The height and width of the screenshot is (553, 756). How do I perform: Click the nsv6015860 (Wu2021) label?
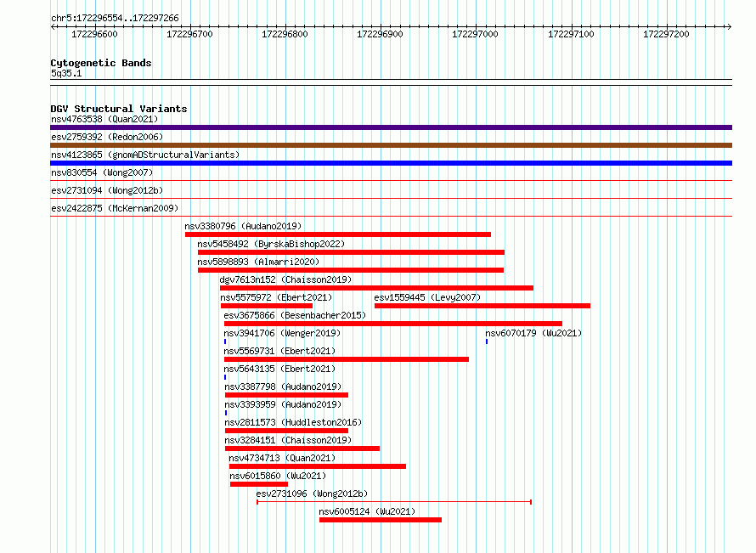pyautogui.click(x=278, y=476)
